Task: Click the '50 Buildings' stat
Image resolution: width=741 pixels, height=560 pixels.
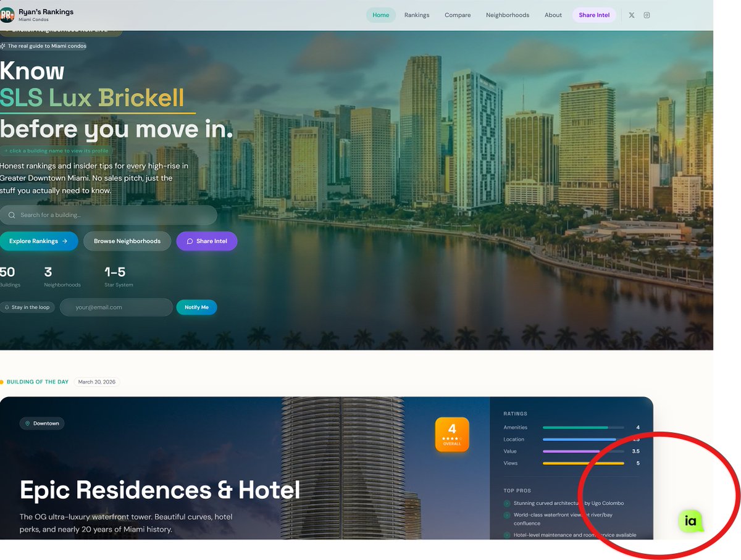Action: 9,277
